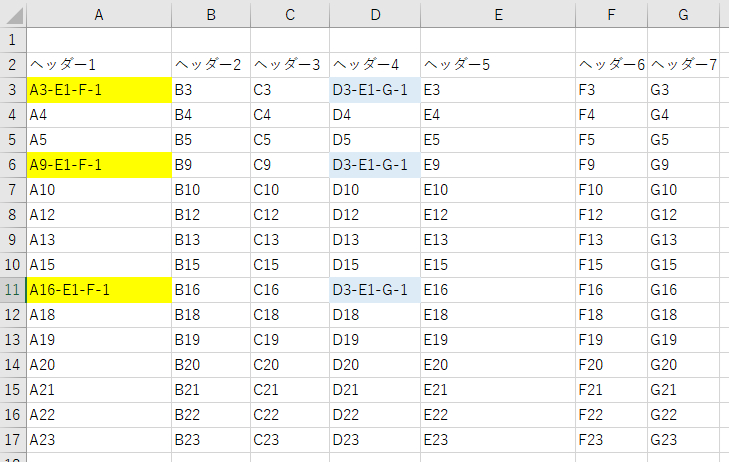729x469 pixels.
Task: Select the row 17 header
Action: coord(13,440)
